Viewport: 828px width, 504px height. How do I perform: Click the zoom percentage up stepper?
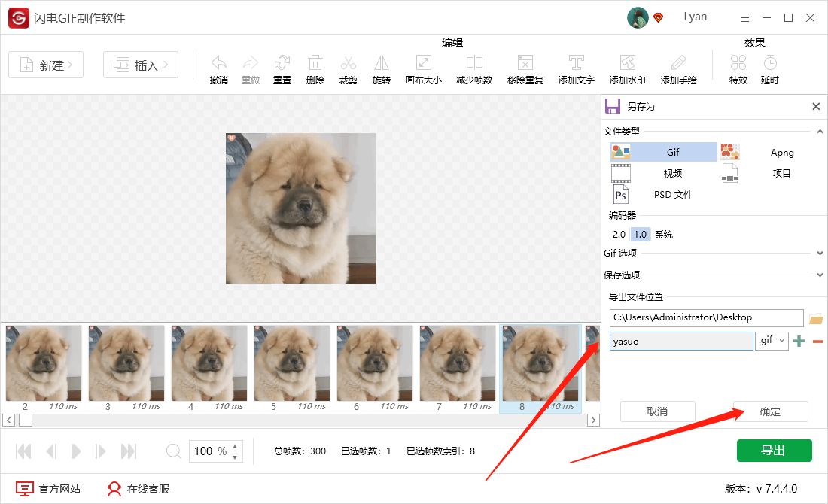tap(233, 447)
